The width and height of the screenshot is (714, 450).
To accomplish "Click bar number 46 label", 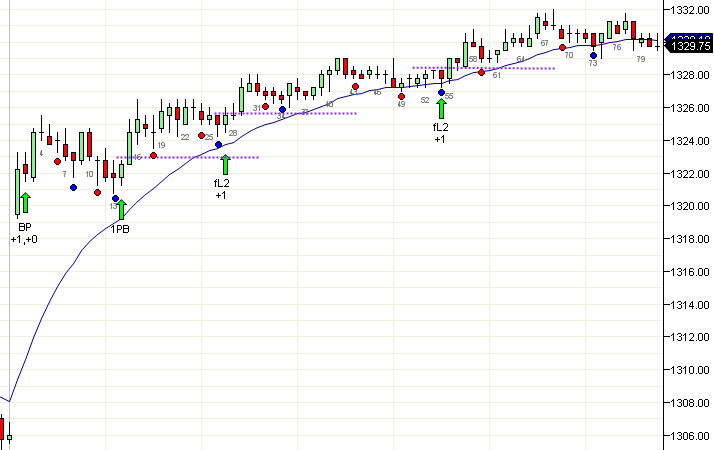I will [377, 92].
